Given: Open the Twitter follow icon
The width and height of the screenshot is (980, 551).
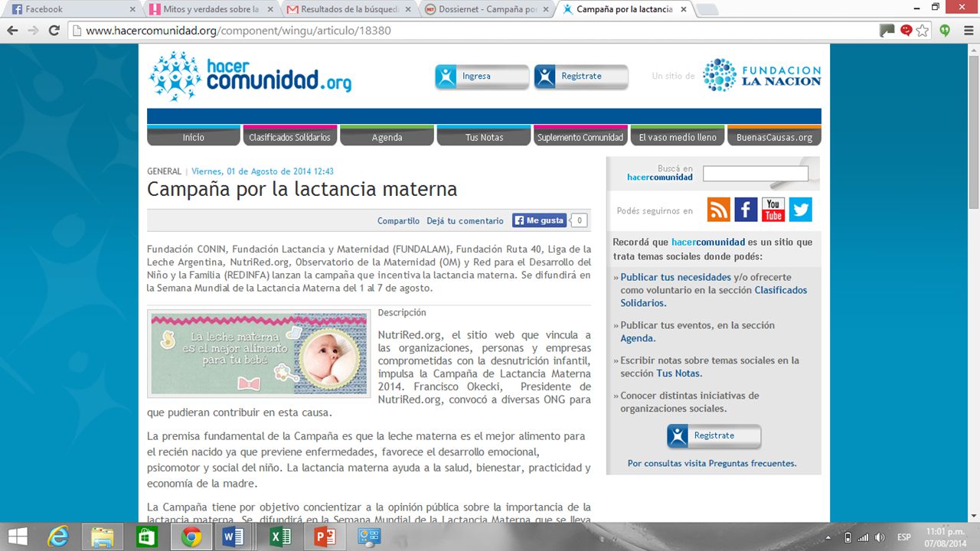Looking at the screenshot, I should tap(800, 210).
